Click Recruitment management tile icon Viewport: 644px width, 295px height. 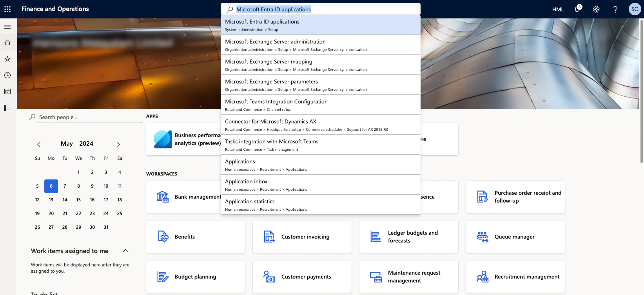click(483, 277)
